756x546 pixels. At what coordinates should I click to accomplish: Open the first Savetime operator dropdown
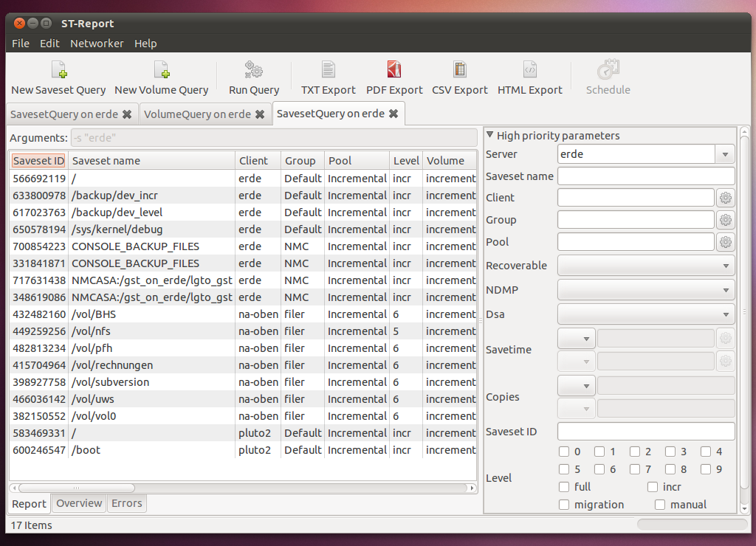click(x=576, y=338)
